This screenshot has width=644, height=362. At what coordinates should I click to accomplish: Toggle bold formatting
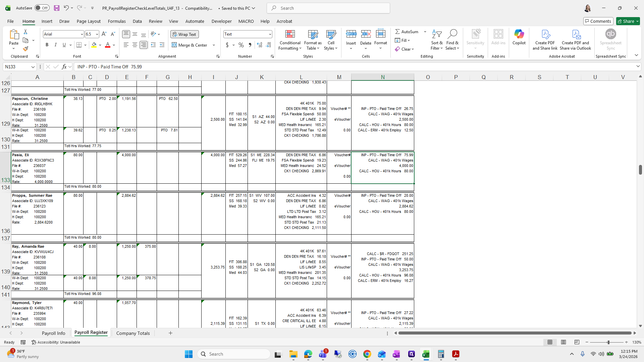tap(47, 45)
